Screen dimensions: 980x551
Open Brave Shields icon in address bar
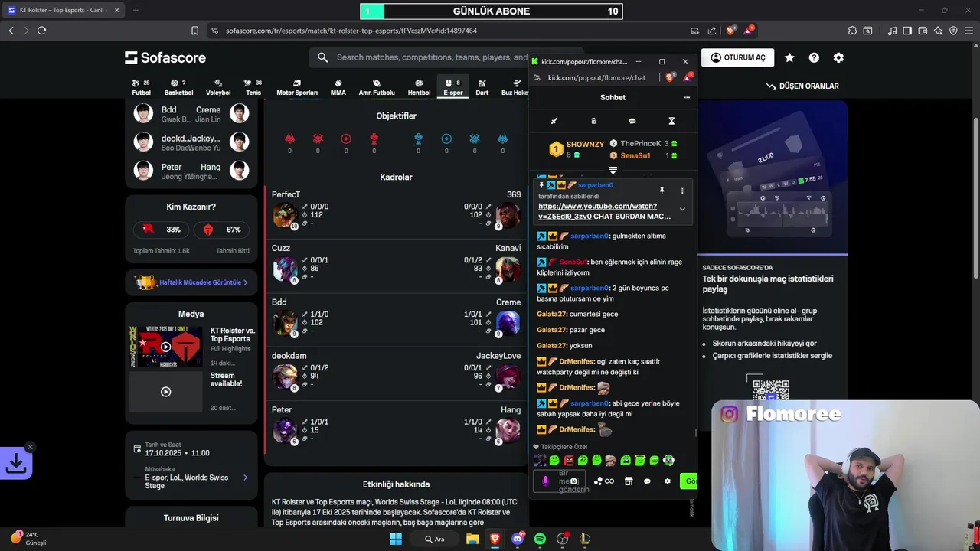[731, 31]
